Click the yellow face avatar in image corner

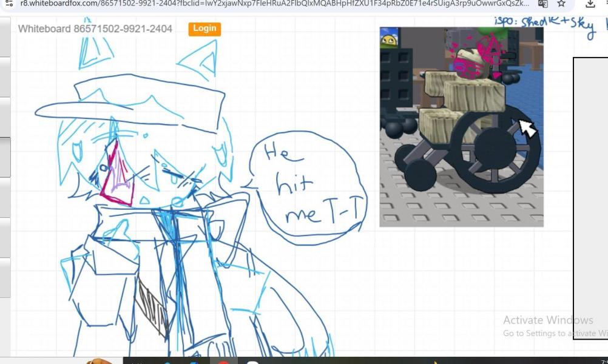point(388,41)
